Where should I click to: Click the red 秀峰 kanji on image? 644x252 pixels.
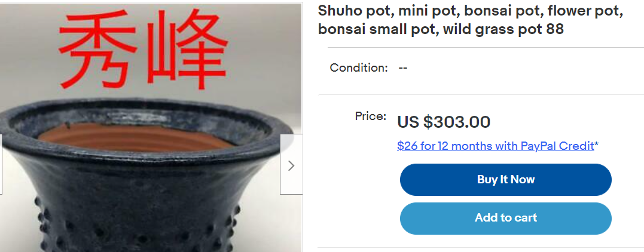[x=143, y=50]
